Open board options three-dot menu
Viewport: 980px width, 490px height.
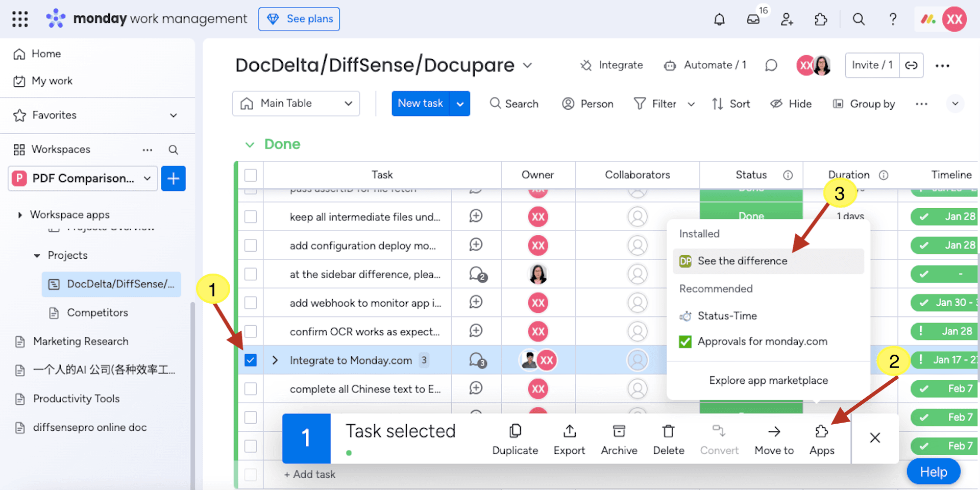(942, 65)
